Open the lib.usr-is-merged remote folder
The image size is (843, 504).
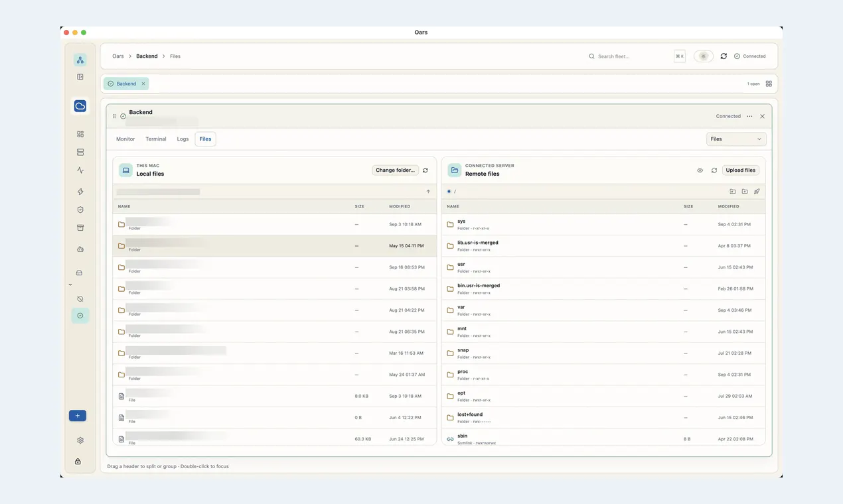pyautogui.click(x=603, y=245)
